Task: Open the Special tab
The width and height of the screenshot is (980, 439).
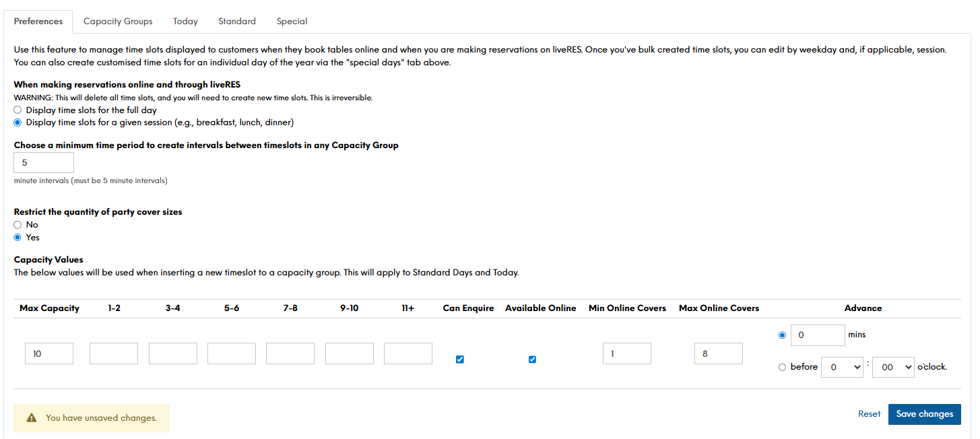Action: 292,22
